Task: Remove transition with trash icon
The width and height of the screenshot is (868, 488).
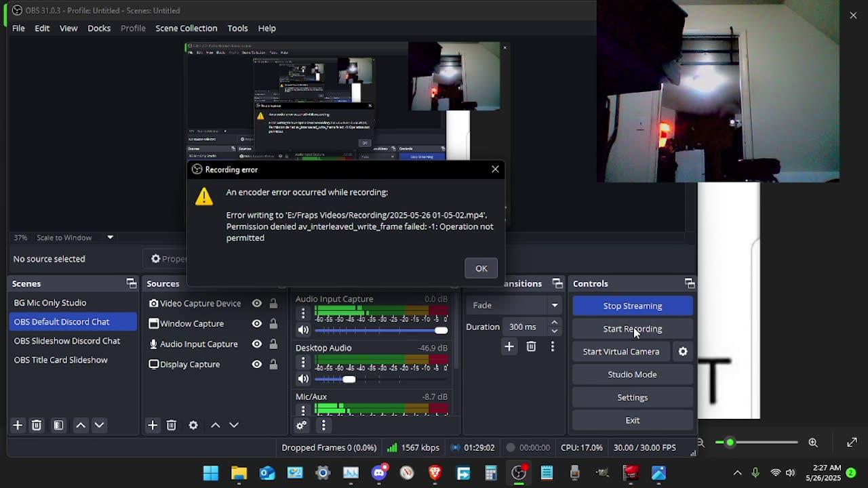Action: 531,346
